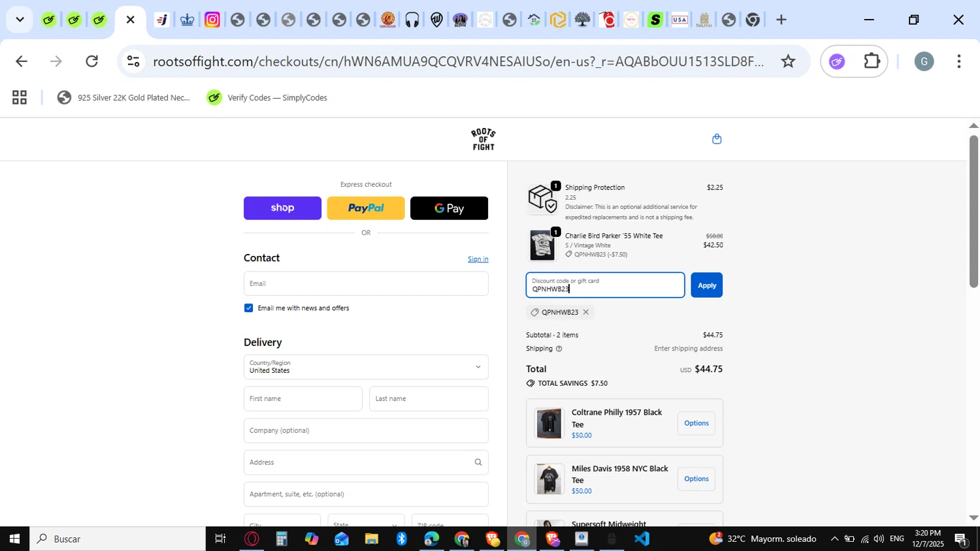The height and width of the screenshot is (551, 980).
Task: Open the cart bag icon
Action: point(717,138)
